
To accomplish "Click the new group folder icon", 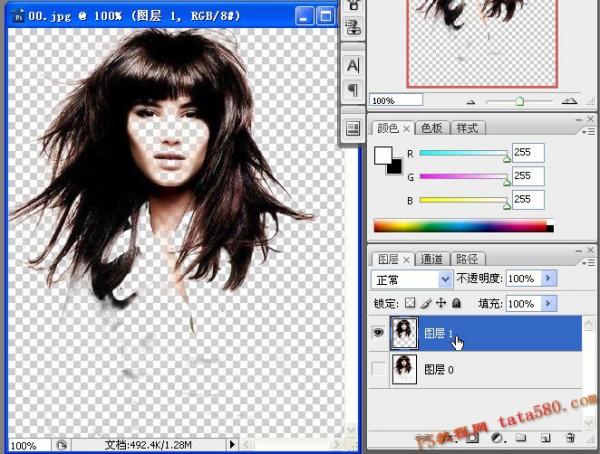I will [520, 438].
